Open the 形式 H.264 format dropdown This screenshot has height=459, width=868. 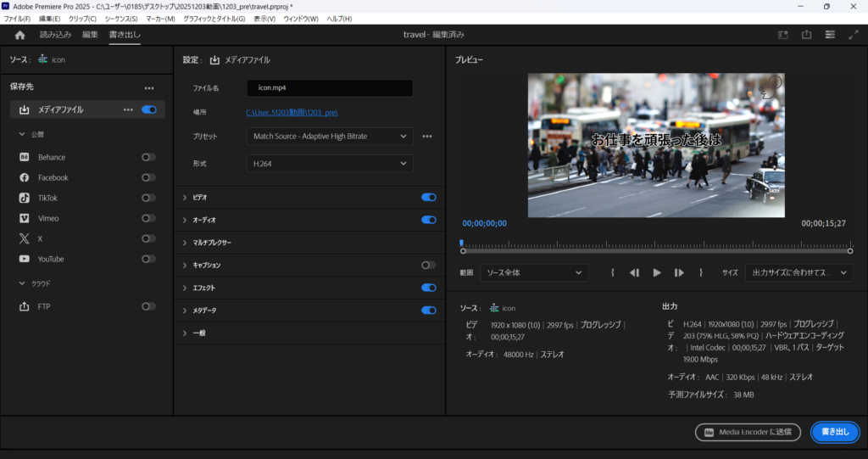[x=329, y=163]
